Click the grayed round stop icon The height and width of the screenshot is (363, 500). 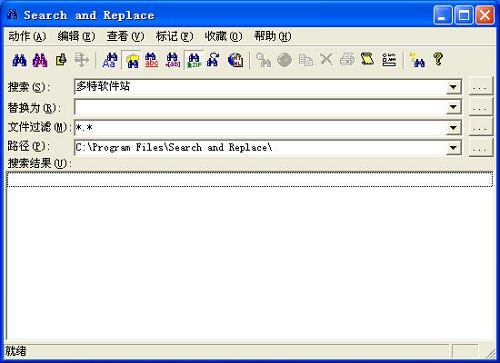click(284, 60)
